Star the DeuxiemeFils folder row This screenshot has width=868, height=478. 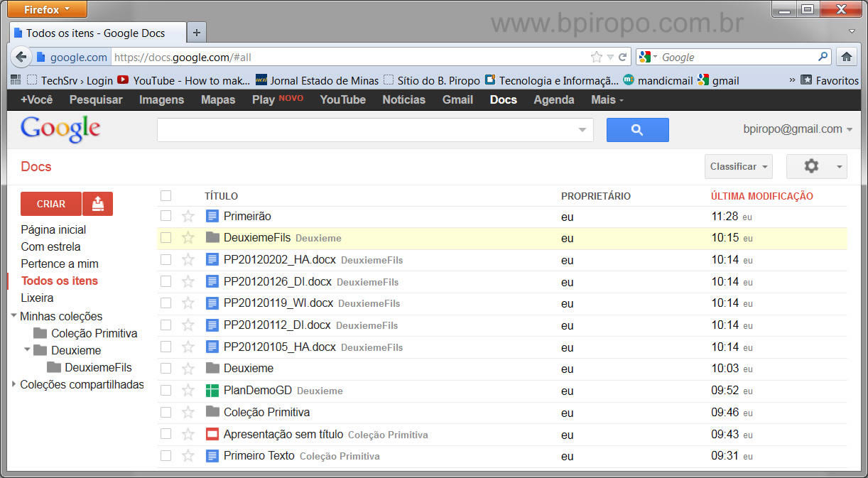tap(188, 238)
